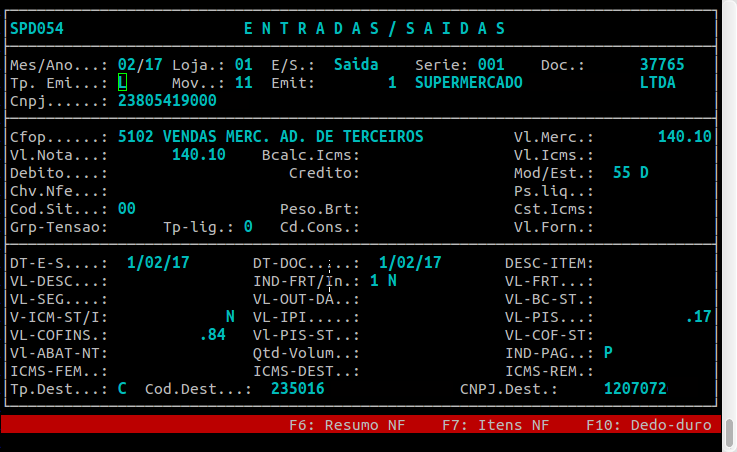Select the VL-COFINS value .84
Viewport: 737px width, 452px height.
212,335
